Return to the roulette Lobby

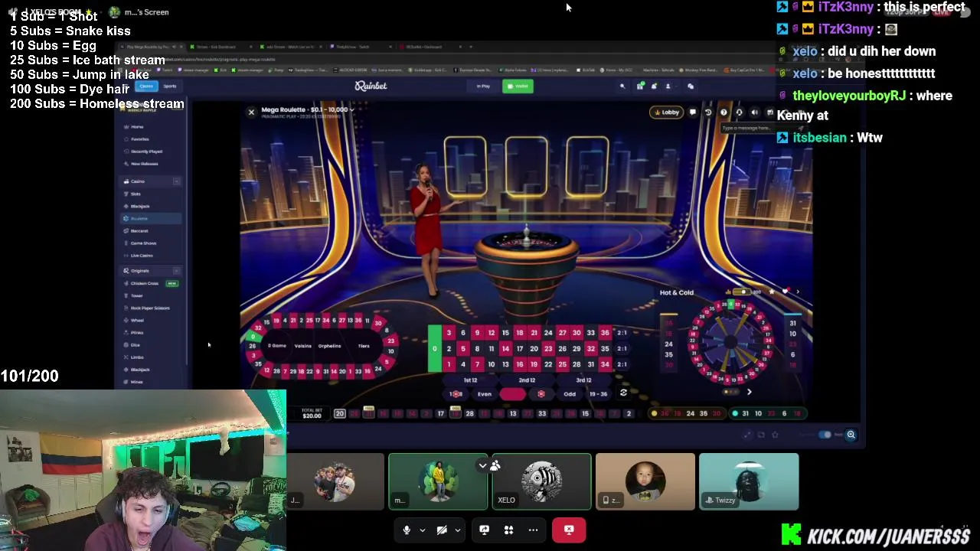(666, 112)
